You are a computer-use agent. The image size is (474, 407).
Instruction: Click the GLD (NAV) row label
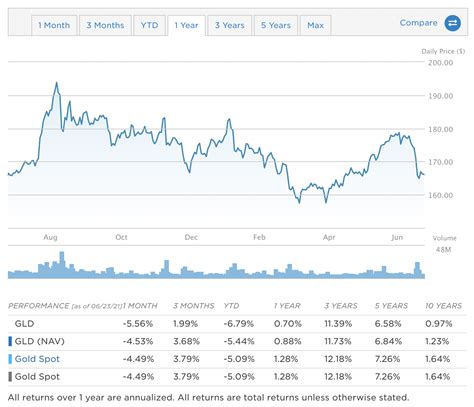point(40,341)
